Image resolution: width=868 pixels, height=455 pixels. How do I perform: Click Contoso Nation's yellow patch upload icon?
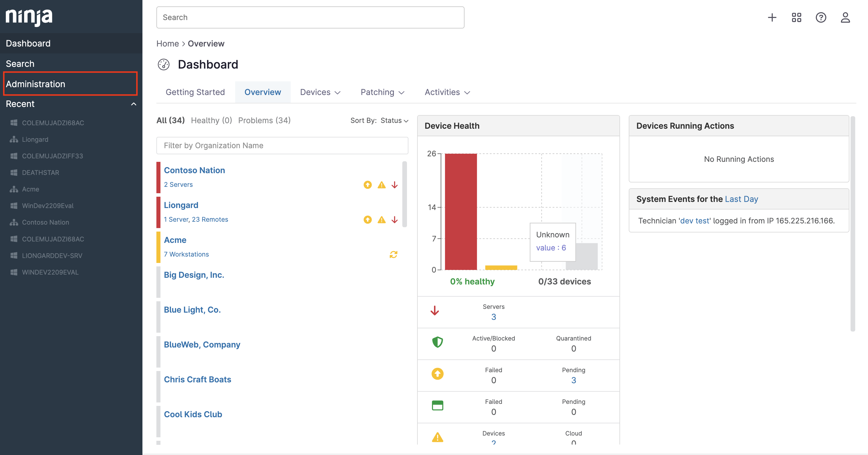coord(367,185)
